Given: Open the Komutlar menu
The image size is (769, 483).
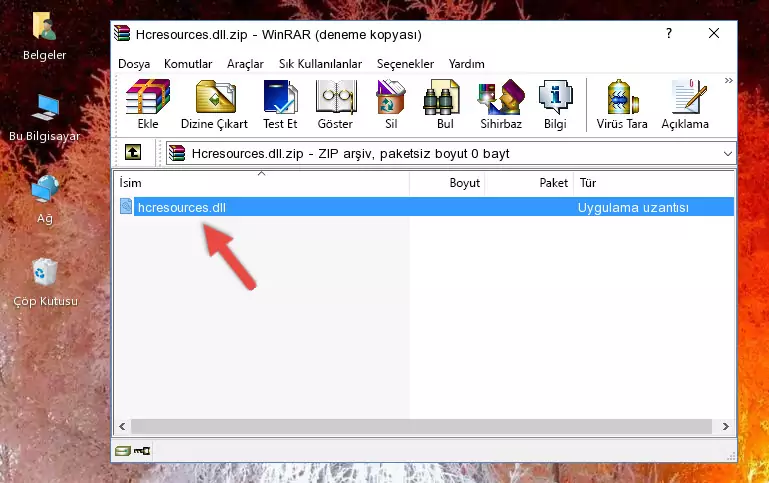Looking at the screenshot, I should click(x=188, y=64).
